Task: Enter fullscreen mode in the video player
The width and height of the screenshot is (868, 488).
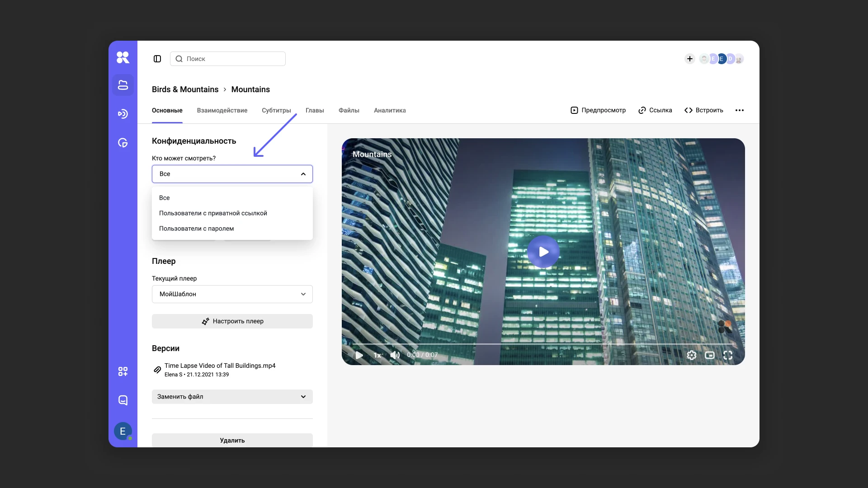Action: tap(728, 355)
